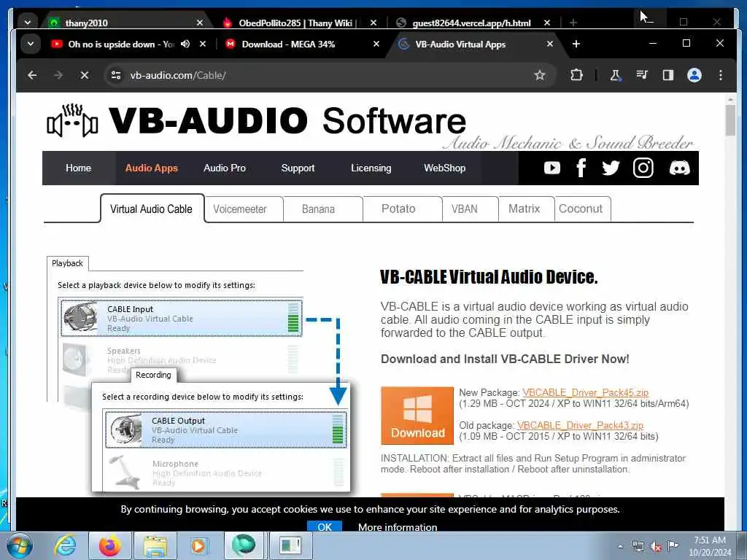Download VBCABLE_Driver_Pack43.zip old package link

click(x=580, y=425)
